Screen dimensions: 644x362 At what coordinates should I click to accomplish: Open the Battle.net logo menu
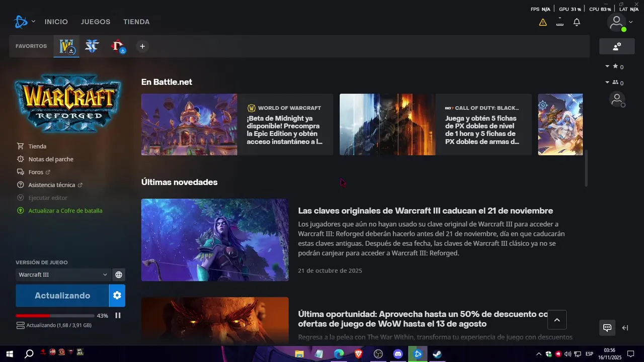[x=21, y=22]
